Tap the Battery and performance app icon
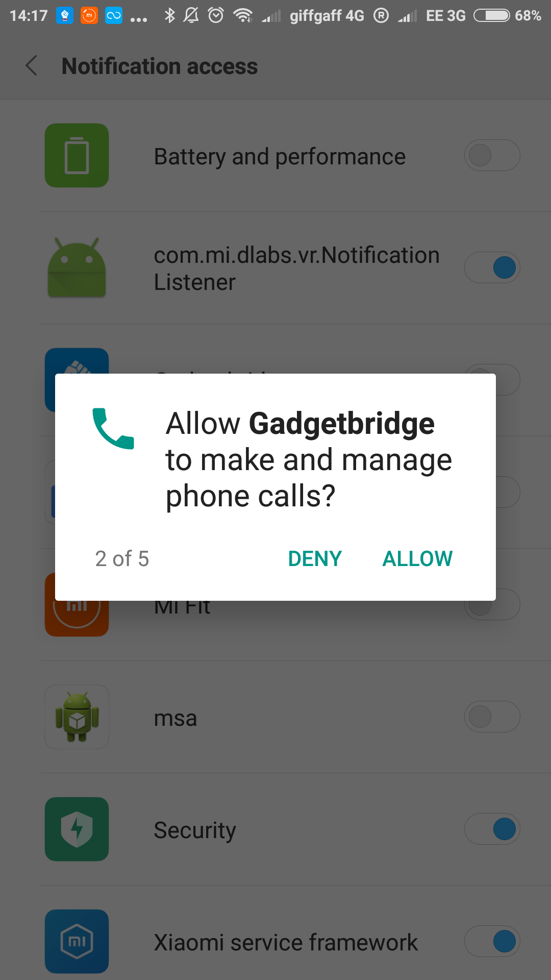551x980 pixels. pyautogui.click(x=77, y=155)
